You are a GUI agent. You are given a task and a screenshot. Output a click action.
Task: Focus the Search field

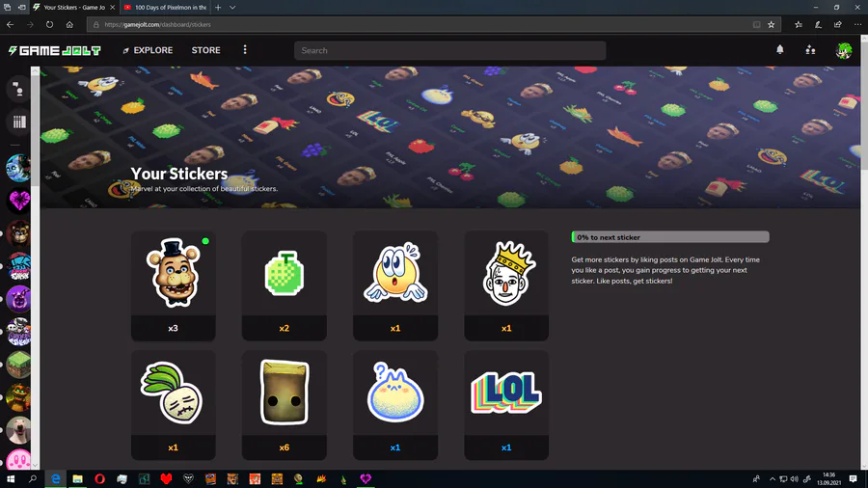449,50
